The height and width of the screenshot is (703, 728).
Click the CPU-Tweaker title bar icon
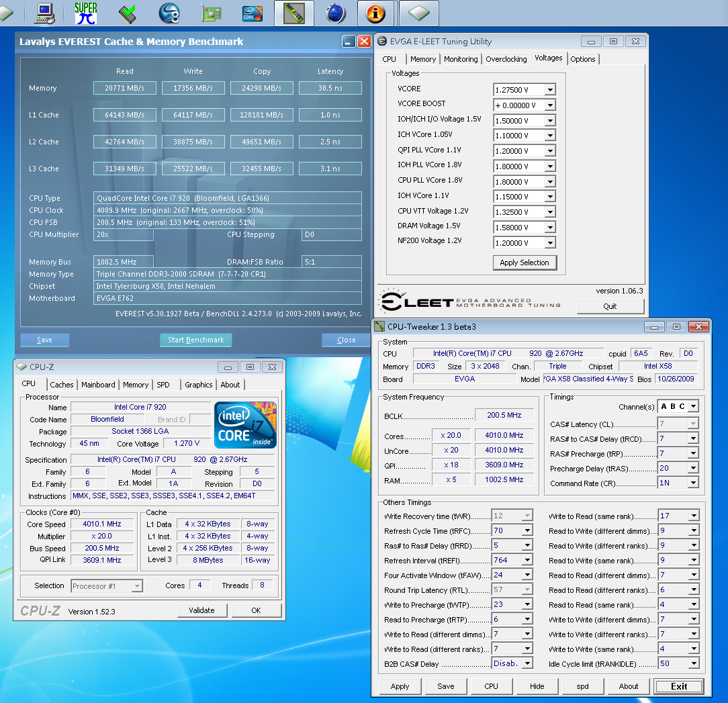tap(380, 326)
